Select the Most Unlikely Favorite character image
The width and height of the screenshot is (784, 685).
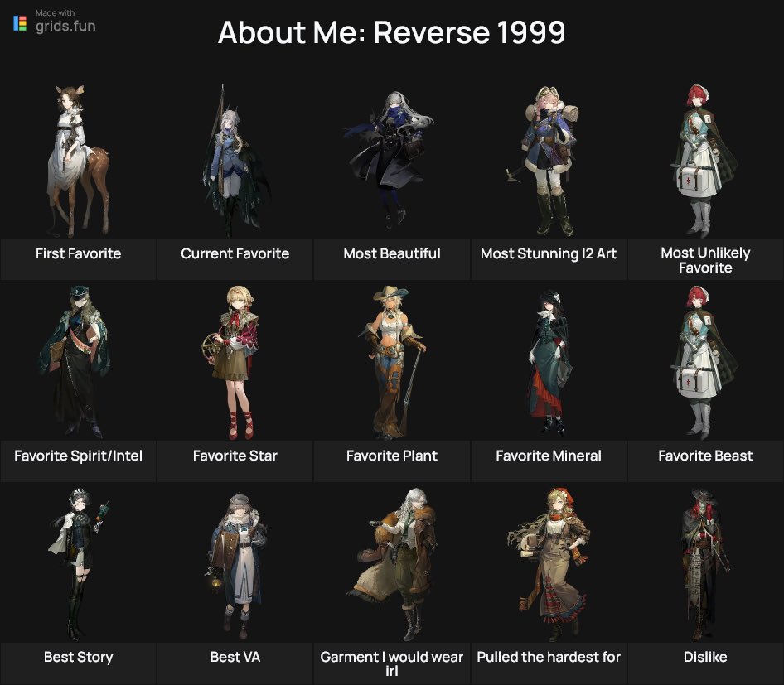(704, 161)
